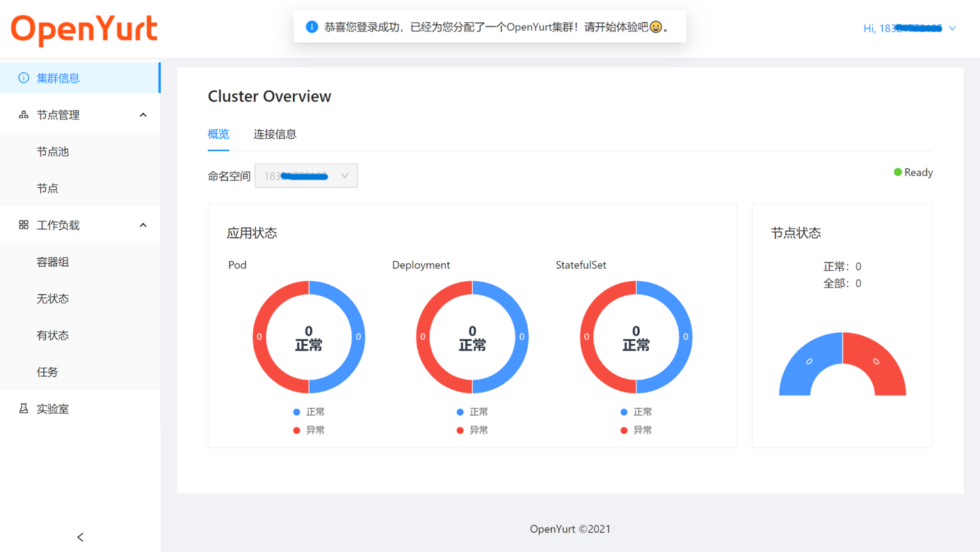This screenshot has width=980, height=552.
Task: Toggle StatefulSet 异常 legend item
Action: [636, 430]
